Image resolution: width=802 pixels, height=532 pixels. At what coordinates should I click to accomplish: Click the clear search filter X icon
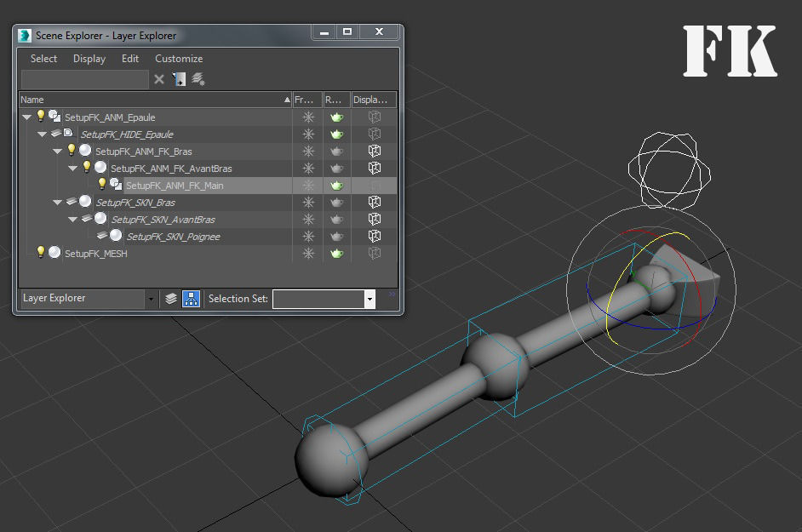159,79
